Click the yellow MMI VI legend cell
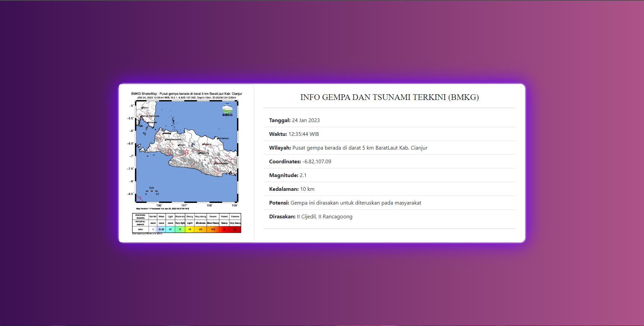 pos(190,229)
